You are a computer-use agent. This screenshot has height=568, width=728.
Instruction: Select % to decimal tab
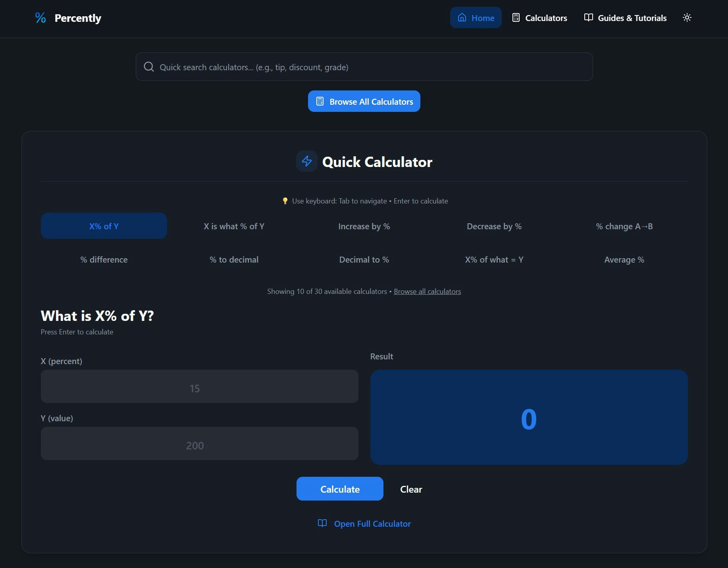click(x=234, y=259)
